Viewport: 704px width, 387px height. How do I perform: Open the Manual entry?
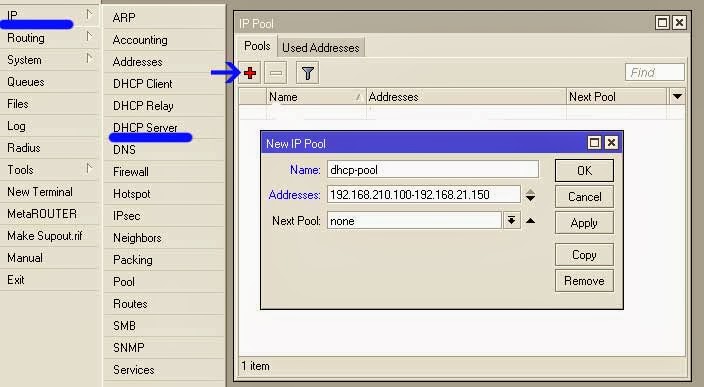pos(48,258)
